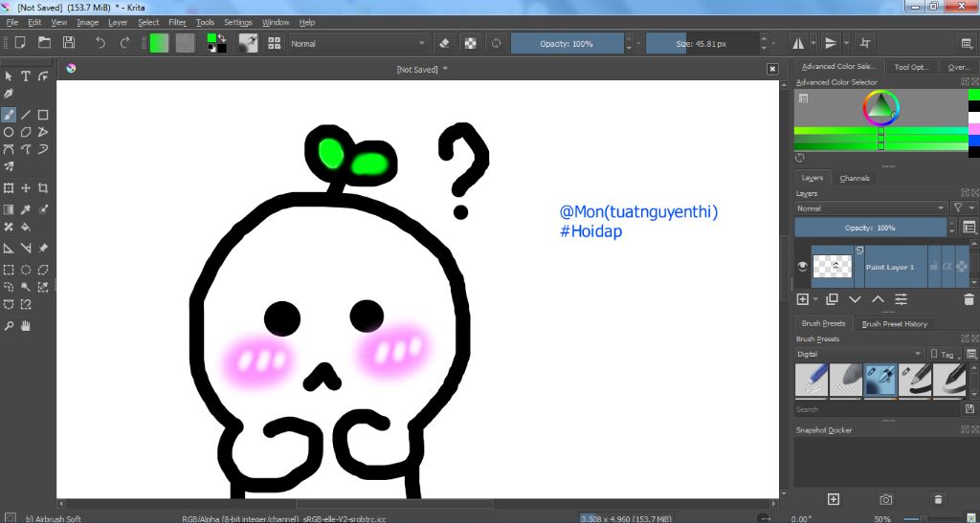The image size is (980, 523).
Task: Select the Ellipse shape tool
Action: point(9,132)
